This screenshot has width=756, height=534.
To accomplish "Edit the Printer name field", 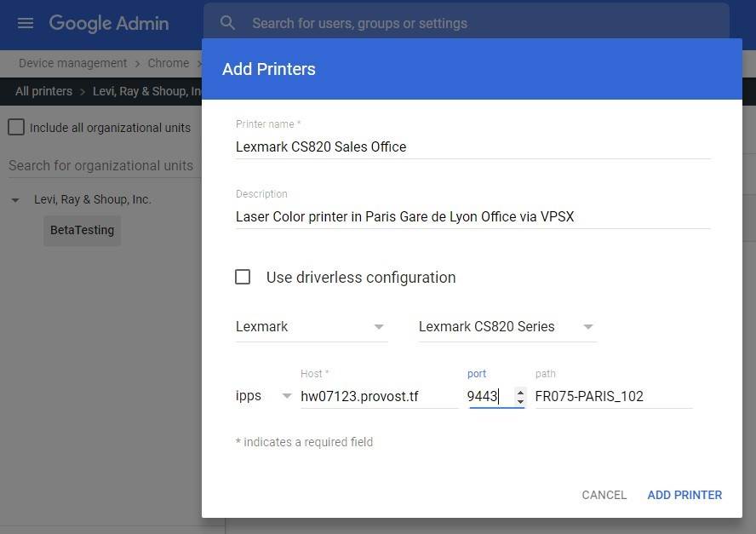I will pyautogui.click(x=473, y=146).
